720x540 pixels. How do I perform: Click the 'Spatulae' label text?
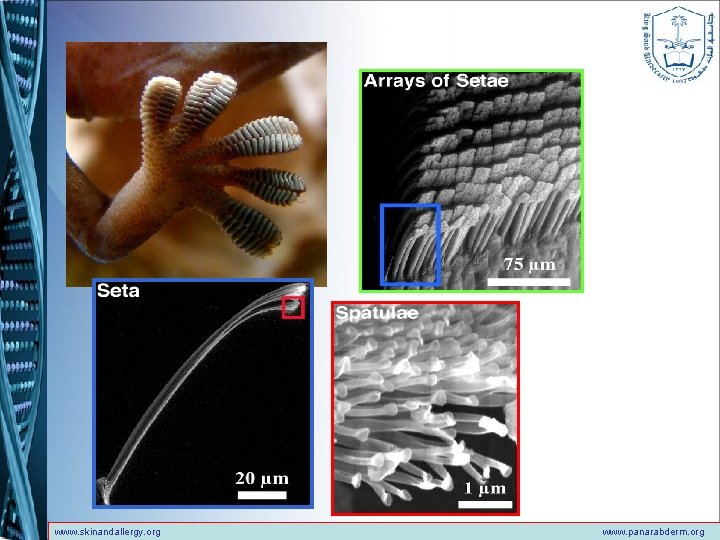(x=377, y=313)
